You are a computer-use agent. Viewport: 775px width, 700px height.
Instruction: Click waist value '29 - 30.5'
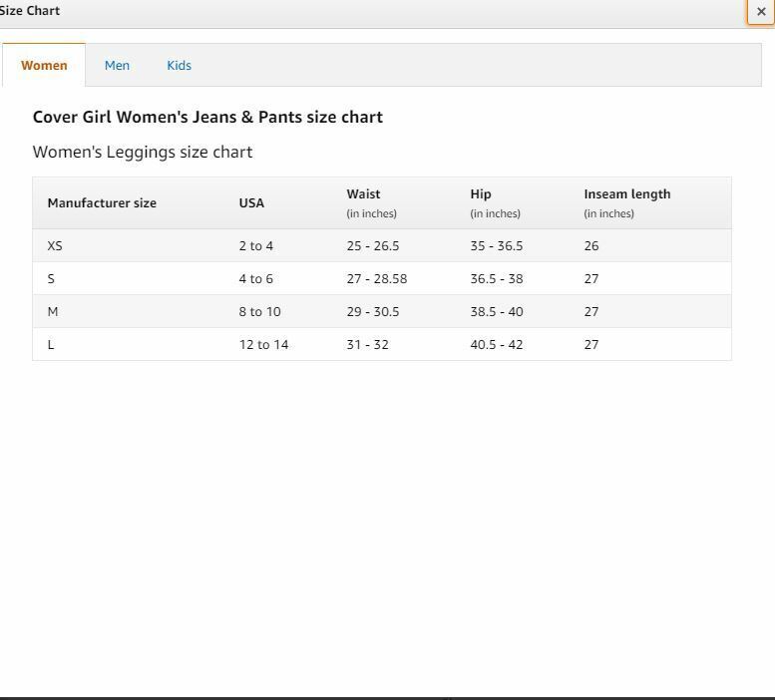click(373, 312)
